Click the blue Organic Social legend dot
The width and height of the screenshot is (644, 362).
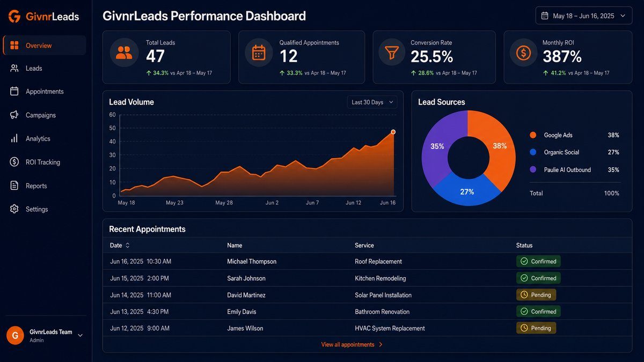533,152
